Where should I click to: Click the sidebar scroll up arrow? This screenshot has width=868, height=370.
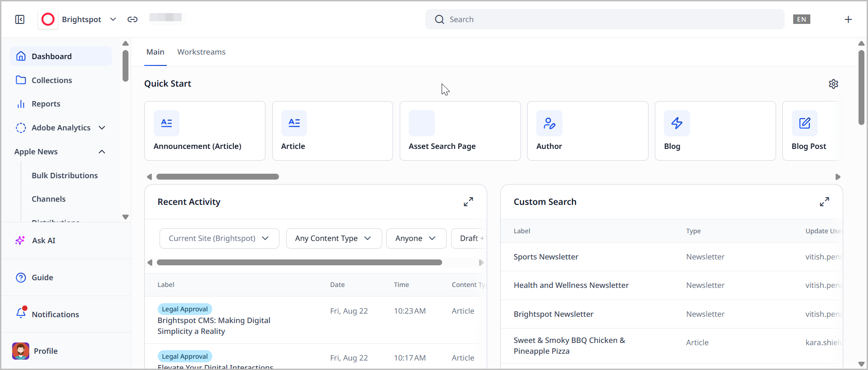(125, 43)
